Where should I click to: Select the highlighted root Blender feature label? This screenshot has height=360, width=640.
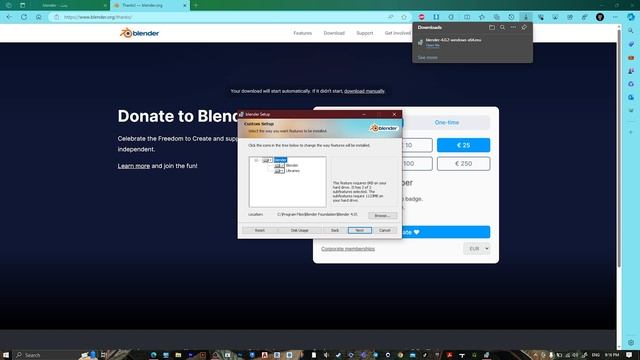pos(280,160)
